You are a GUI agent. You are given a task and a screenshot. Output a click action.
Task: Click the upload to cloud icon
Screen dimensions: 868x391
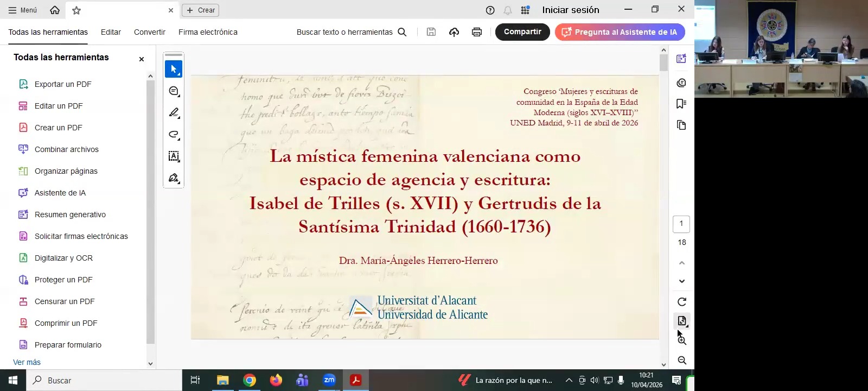tap(454, 32)
